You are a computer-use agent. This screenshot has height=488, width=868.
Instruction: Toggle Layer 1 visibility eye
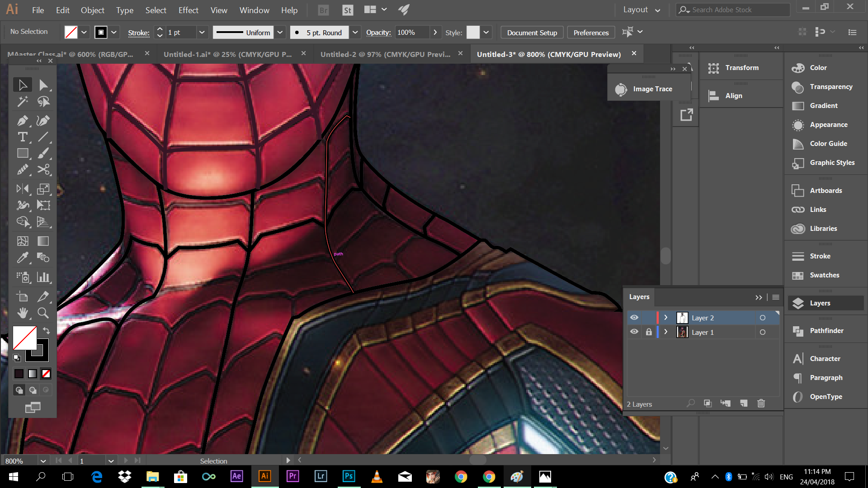coord(634,332)
